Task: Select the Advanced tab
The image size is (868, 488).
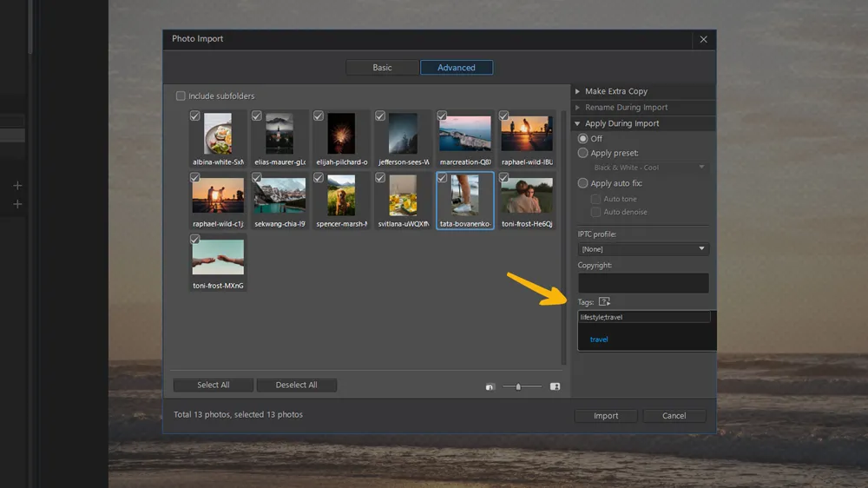Action: pos(457,68)
